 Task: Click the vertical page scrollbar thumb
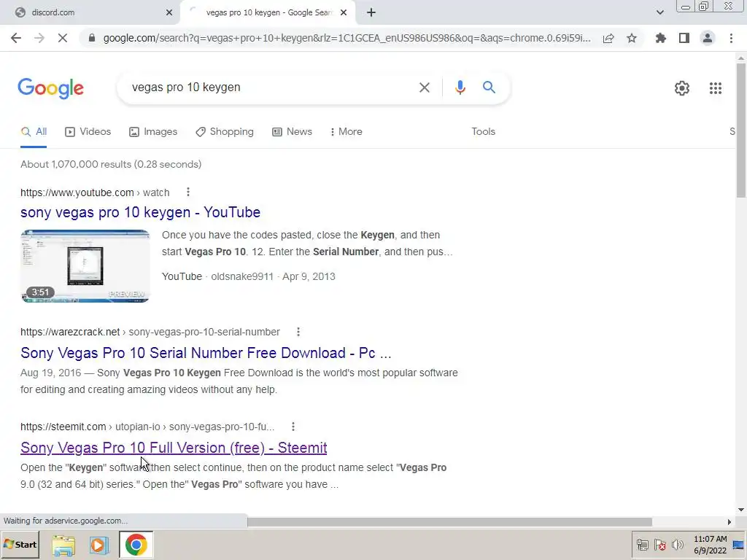[741, 130]
